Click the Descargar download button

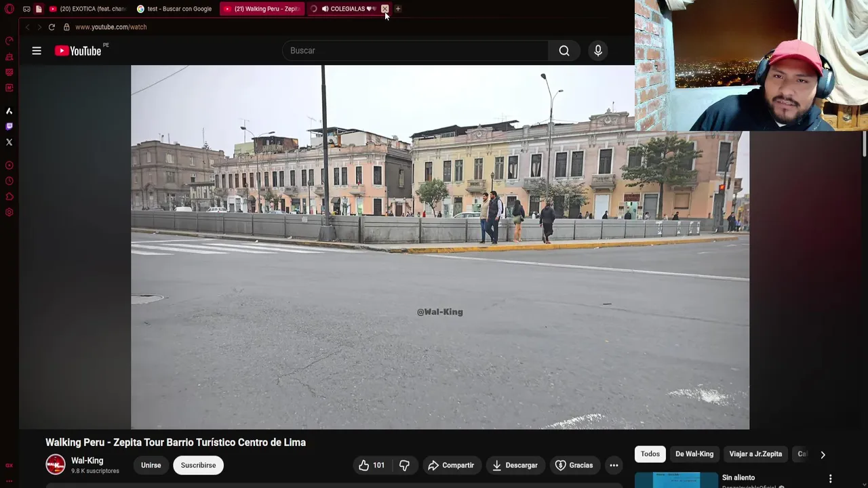click(x=515, y=466)
